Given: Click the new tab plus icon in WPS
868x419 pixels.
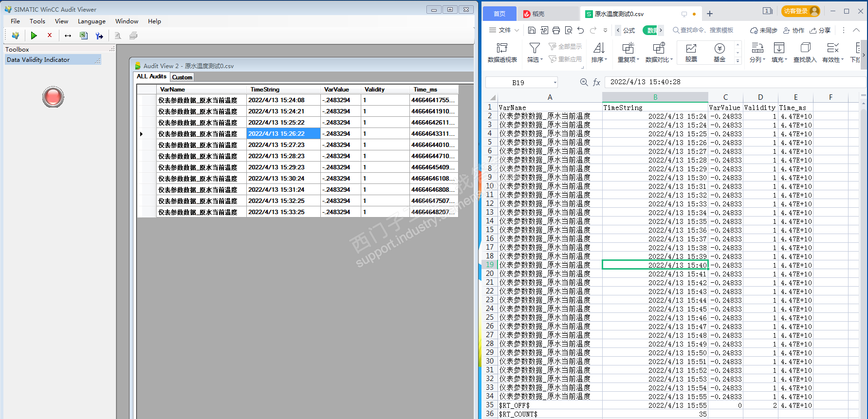Looking at the screenshot, I should (x=710, y=14).
